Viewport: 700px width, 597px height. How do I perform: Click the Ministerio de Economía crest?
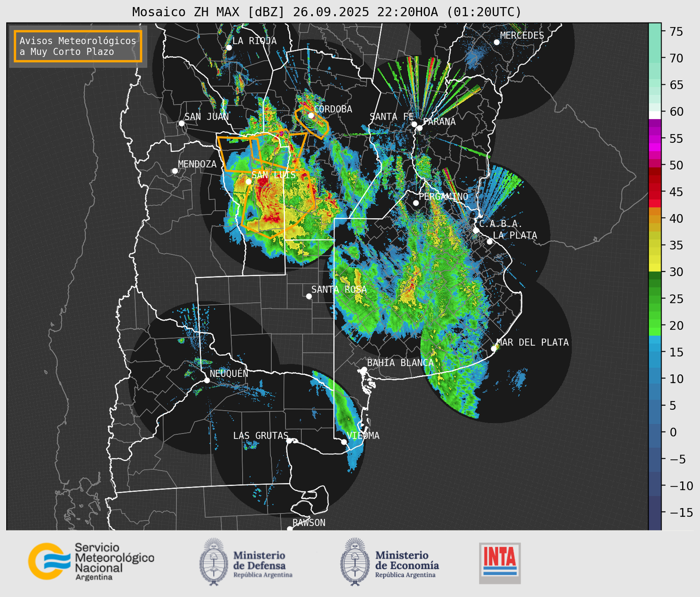tap(355, 562)
